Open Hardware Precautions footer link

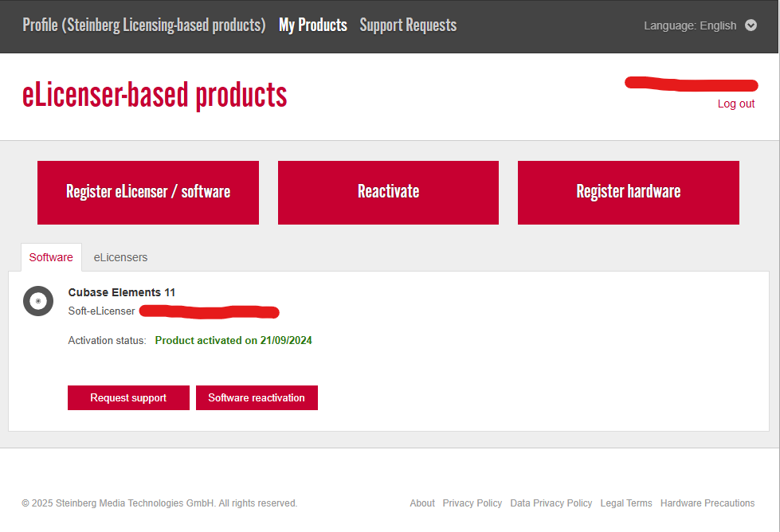pyautogui.click(x=707, y=503)
